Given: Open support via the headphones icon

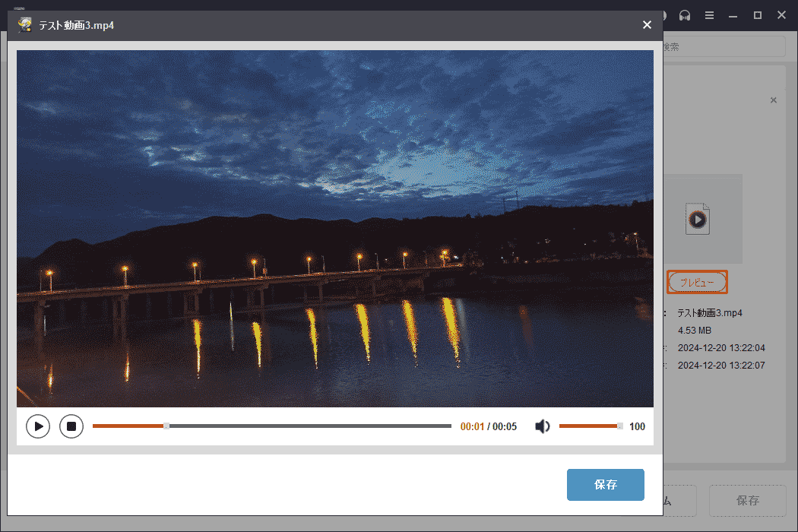Looking at the screenshot, I should 685,15.
